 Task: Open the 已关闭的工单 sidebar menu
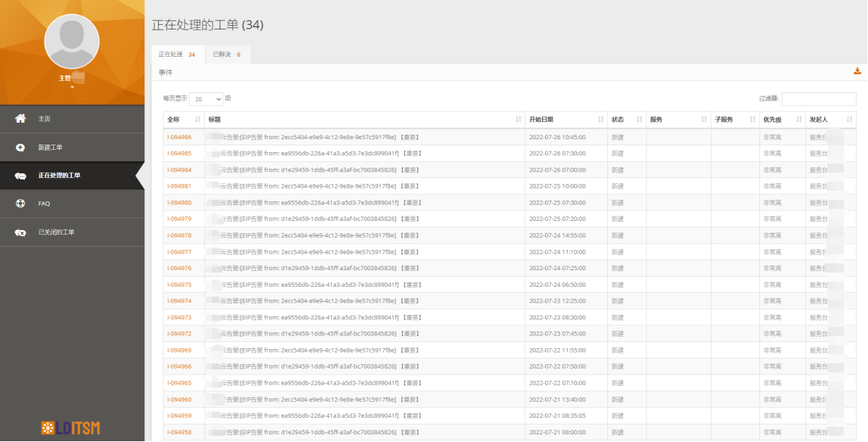(x=57, y=232)
